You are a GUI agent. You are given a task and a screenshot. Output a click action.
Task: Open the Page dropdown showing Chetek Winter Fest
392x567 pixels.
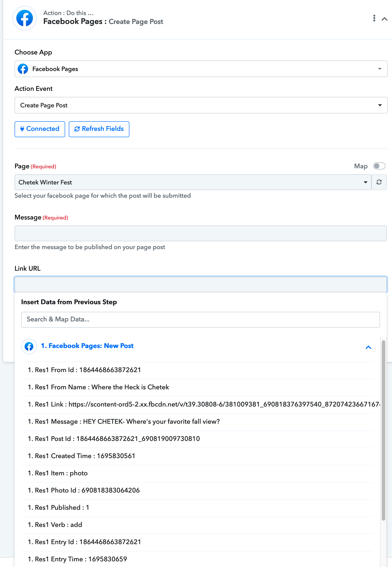(193, 182)
